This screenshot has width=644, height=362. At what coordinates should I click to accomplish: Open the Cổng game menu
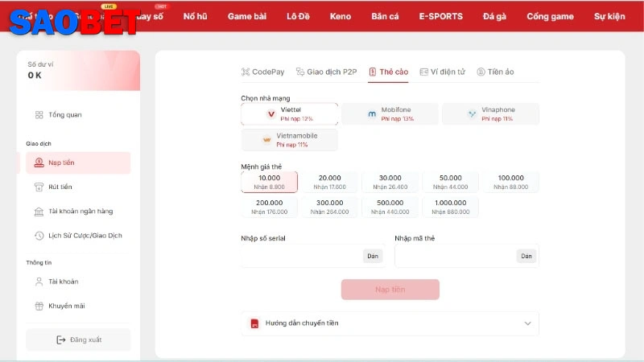pyautogui.click(x=550, y=16)
